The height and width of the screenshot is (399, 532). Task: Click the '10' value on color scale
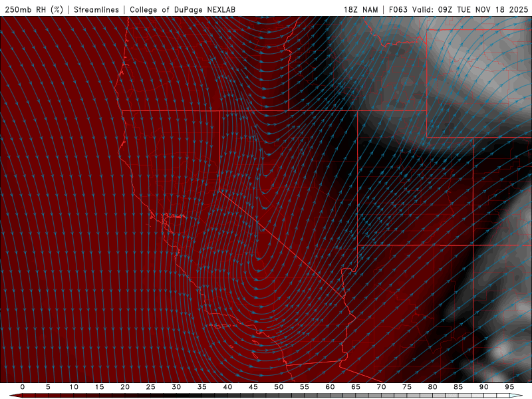(x=74, y=387)
